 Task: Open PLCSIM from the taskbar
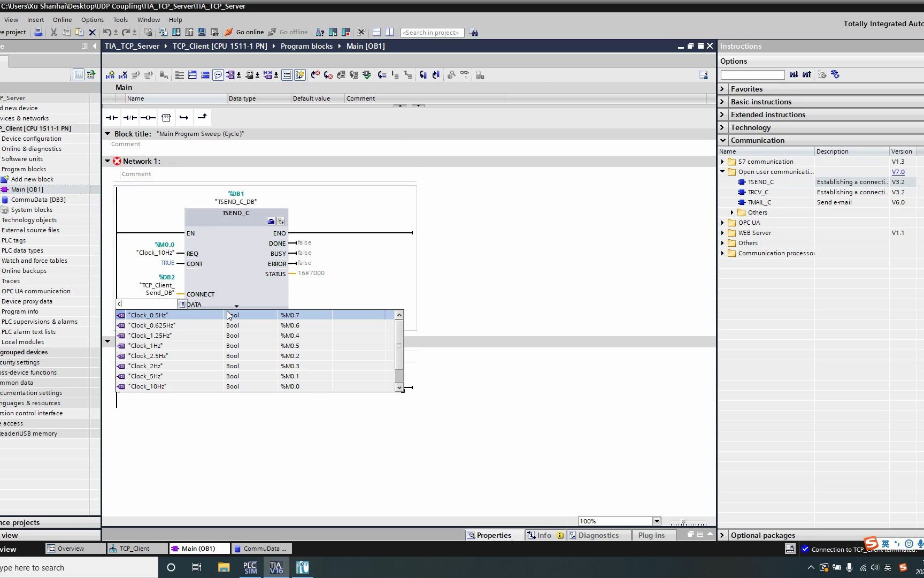click(250, 567)
